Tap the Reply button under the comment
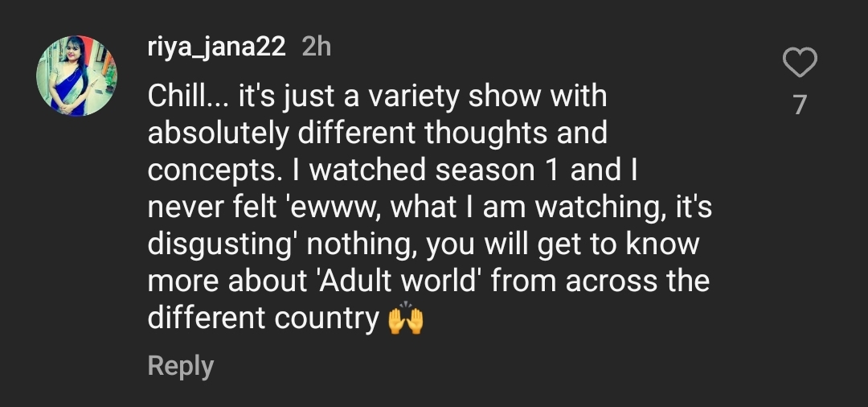868x407 pixels. 181,366
